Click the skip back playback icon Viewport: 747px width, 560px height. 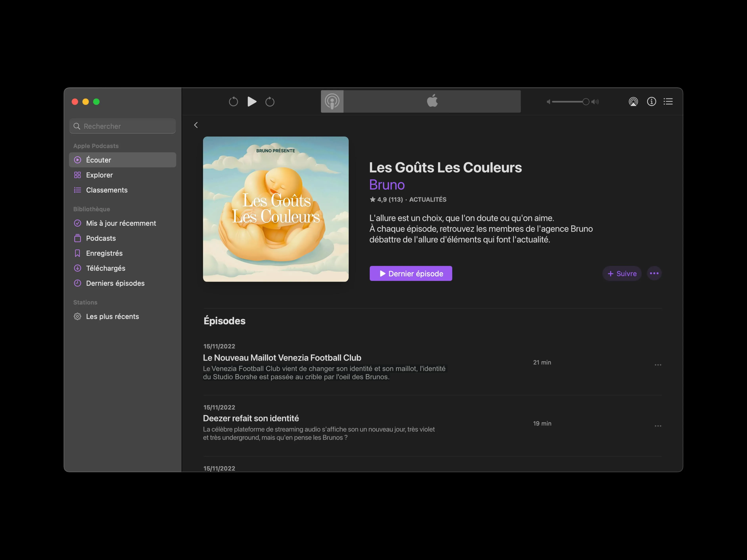233,102
